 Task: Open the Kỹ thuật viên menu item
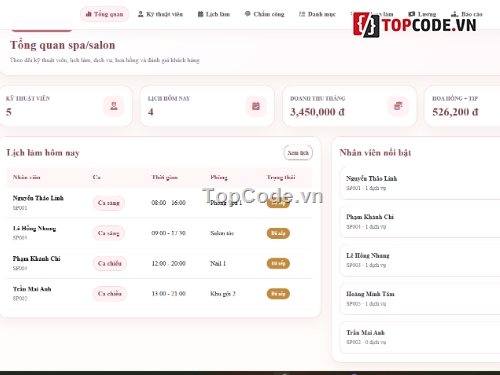pyautogui.click(x=160, y=14)
